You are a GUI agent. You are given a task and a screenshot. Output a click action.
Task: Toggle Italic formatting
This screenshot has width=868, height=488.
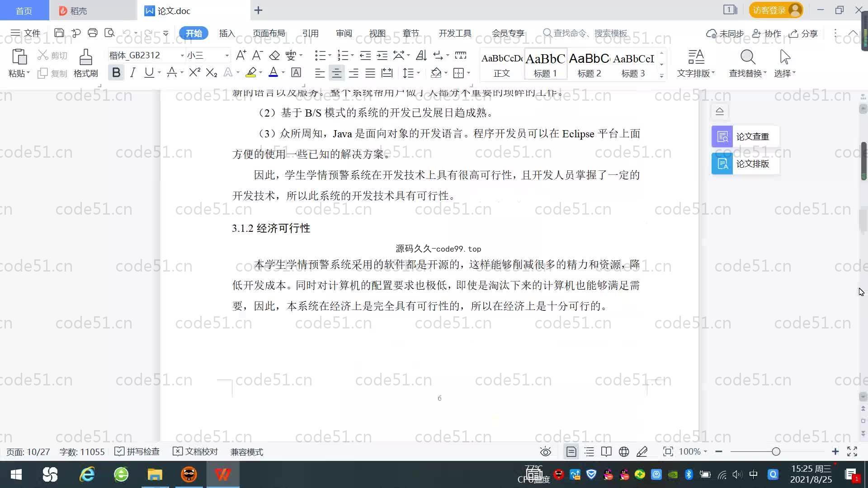pyautogui.click(x=132, y=72)
